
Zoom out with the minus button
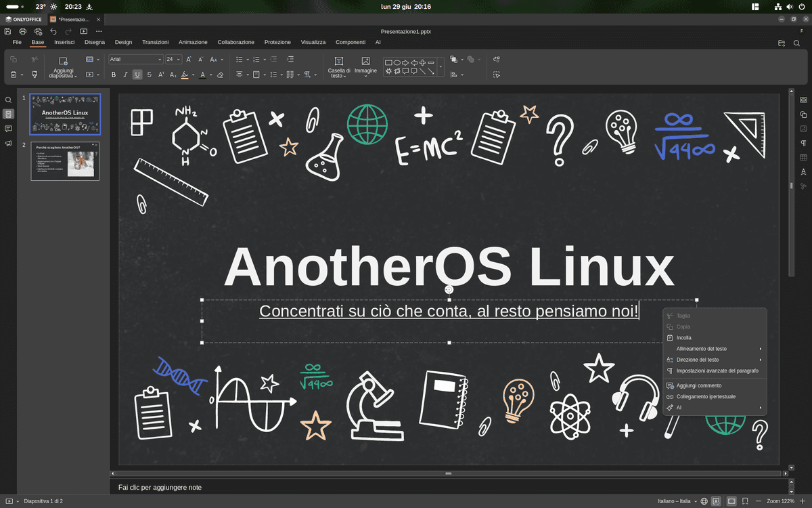759,501
